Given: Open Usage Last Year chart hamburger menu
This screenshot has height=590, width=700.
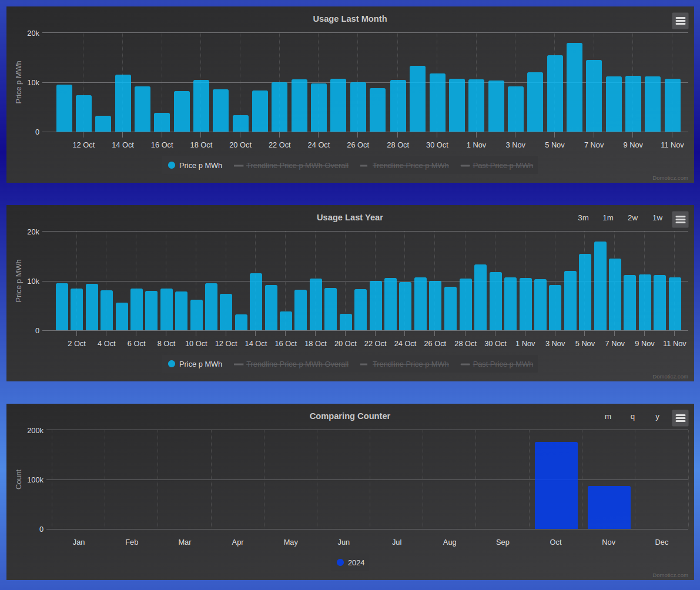Looking at the screenshot, I should coord(681,220).
